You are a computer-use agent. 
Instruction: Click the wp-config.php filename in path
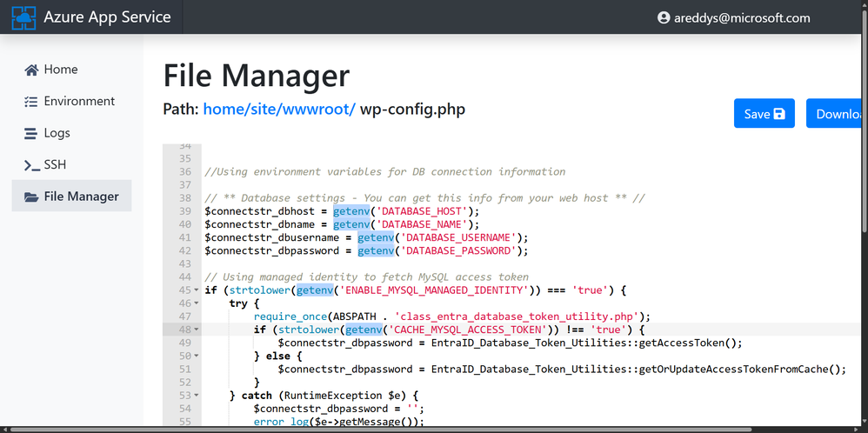coord(412,109)
